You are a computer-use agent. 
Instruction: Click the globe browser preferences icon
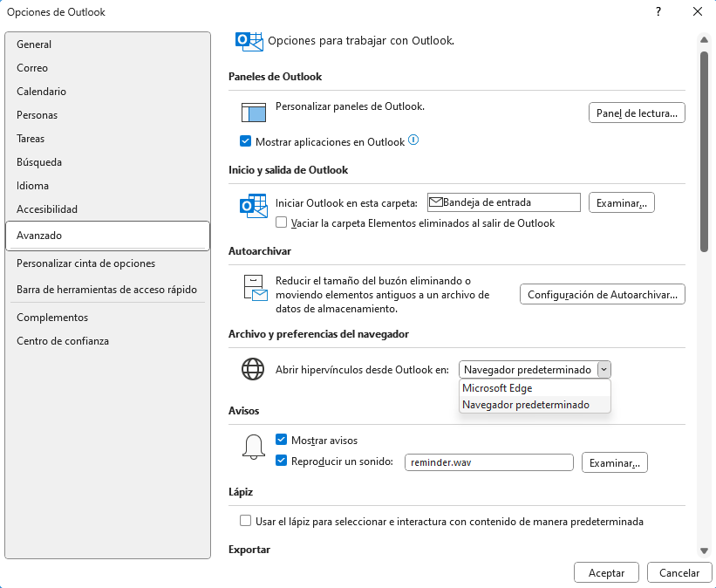click(253, 369)
